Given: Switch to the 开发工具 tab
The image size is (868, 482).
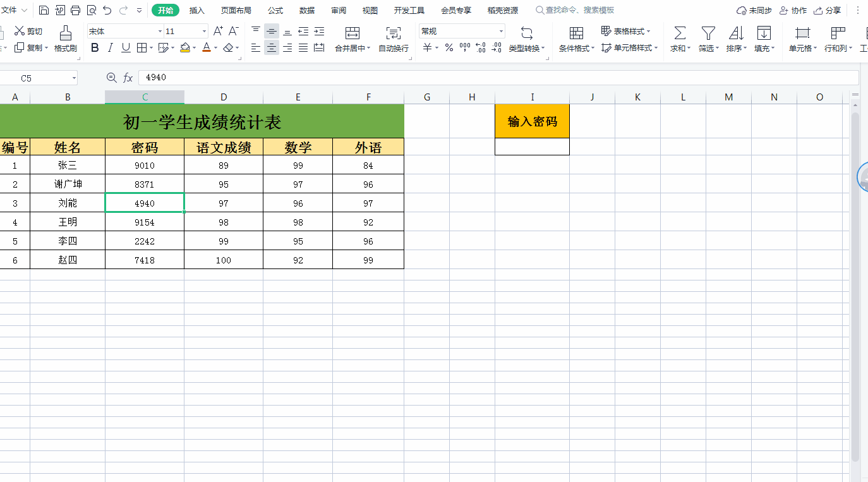Looking at the screenshot, I should (409, 10).
